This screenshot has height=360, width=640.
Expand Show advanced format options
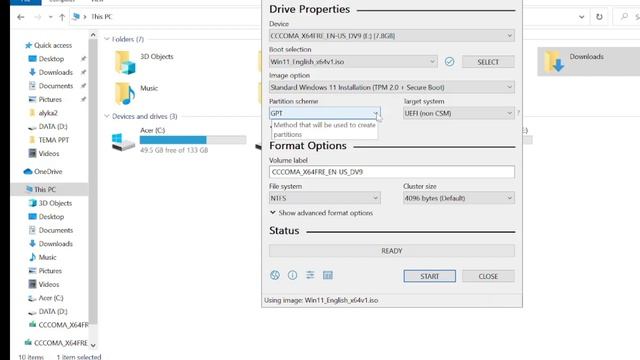click(321, 213)
